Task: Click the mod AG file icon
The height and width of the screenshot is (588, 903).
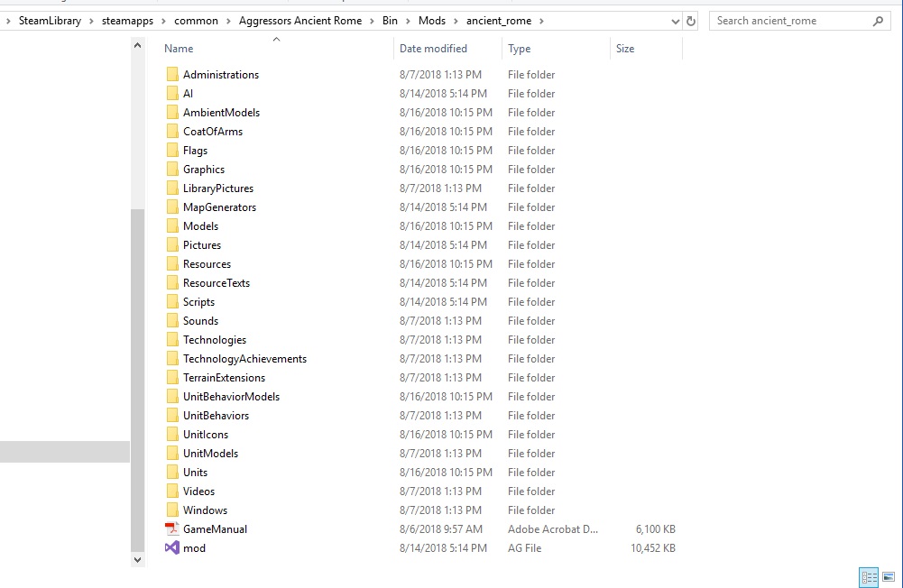Action: 171,547
